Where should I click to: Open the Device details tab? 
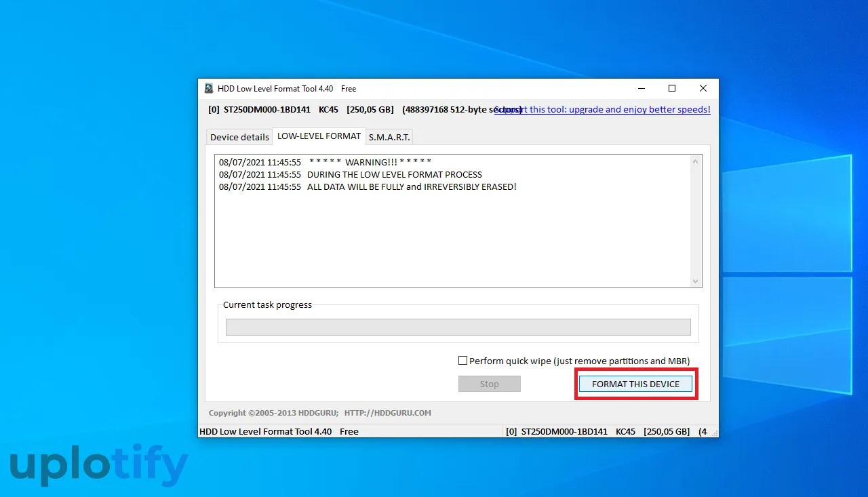pyautogui.click(x=239, y=137)
